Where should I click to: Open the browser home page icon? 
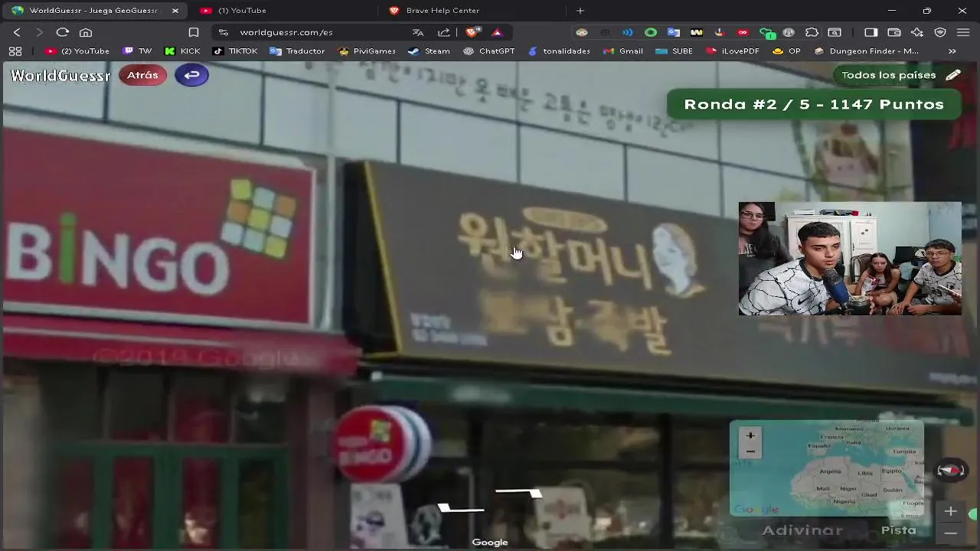86,32
